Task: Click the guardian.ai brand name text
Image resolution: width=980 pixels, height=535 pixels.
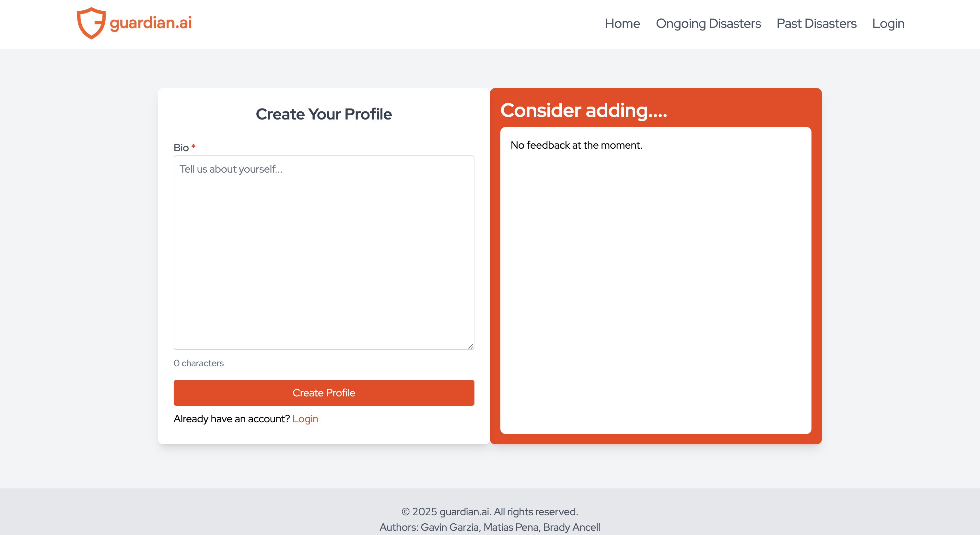Action: [151, 23]
